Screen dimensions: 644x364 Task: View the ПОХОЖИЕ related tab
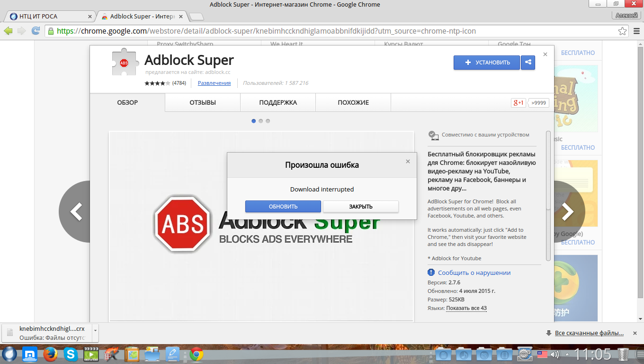tap(353, 102)
